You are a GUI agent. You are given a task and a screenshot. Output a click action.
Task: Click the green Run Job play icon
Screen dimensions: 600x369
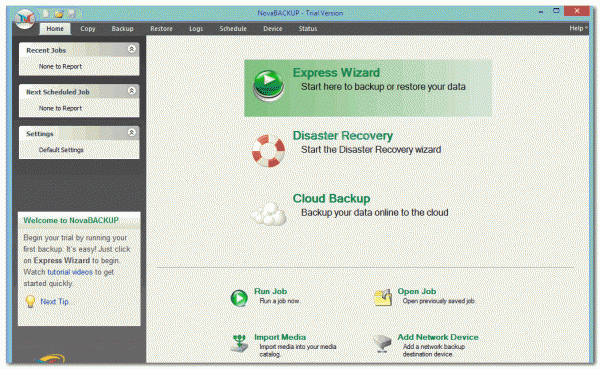[x=239, y=298]
